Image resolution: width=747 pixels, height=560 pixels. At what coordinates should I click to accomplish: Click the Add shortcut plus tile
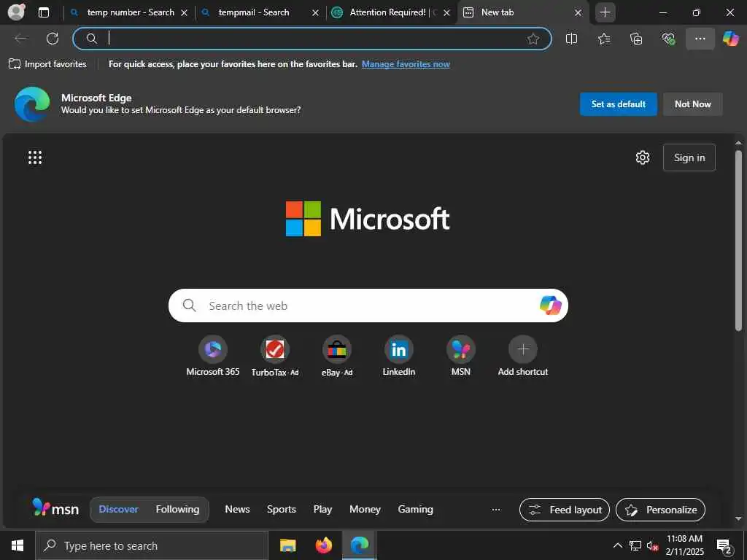click(x=522, y=356)
